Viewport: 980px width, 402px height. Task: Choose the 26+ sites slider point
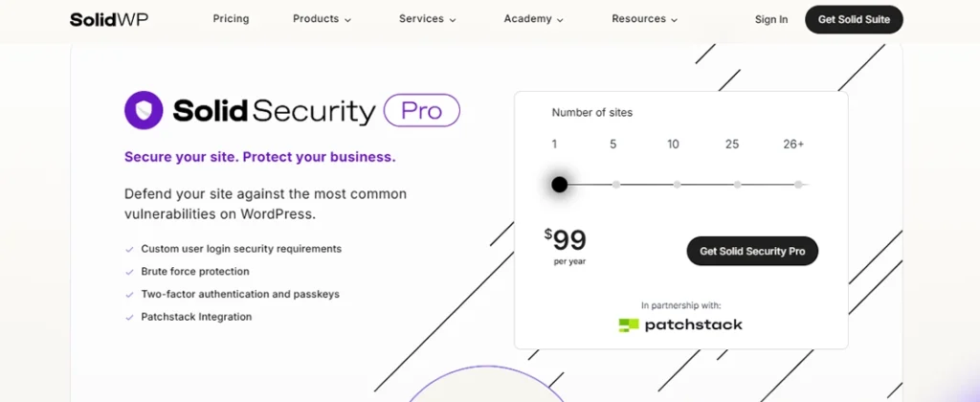798,185
